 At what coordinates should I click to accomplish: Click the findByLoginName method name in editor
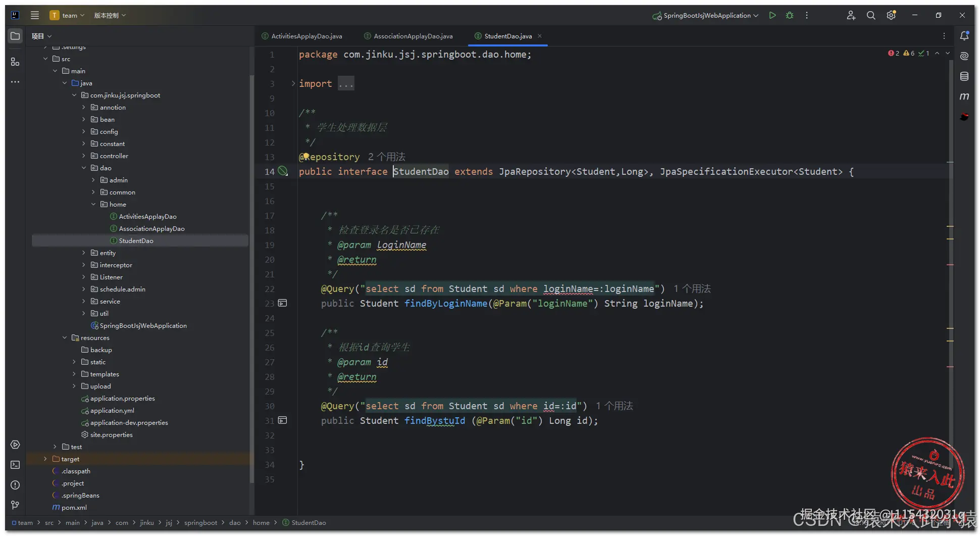[x=446, y=303]
